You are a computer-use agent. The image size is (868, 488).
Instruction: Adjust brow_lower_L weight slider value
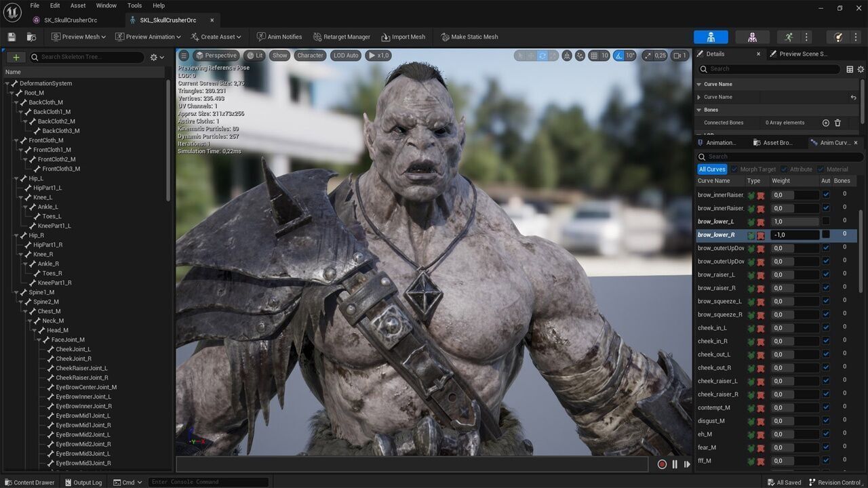(795, 222)
